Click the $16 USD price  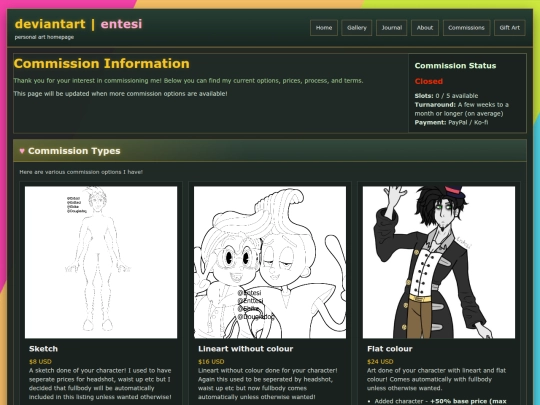click(x=211, y=362)
